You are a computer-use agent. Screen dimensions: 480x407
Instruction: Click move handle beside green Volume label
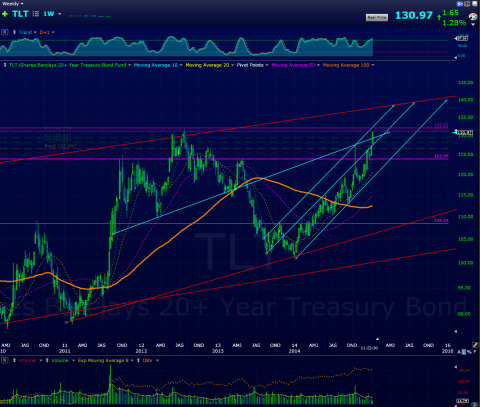click(x=47, y=360)
